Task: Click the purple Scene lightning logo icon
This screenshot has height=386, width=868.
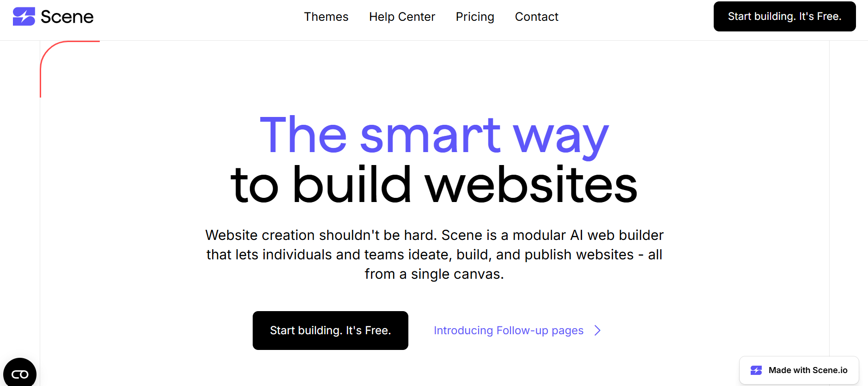Action: pos(24,17)
